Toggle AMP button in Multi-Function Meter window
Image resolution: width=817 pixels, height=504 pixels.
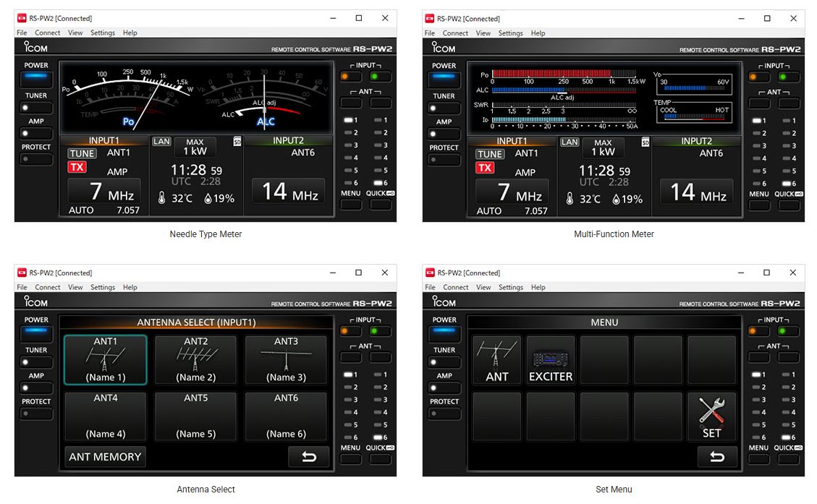[444, 134]
